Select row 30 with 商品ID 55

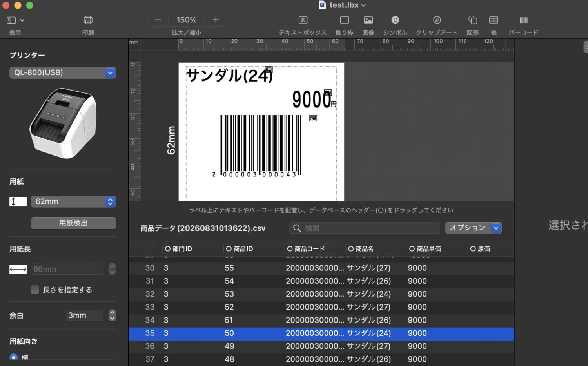tap(321, 268)
